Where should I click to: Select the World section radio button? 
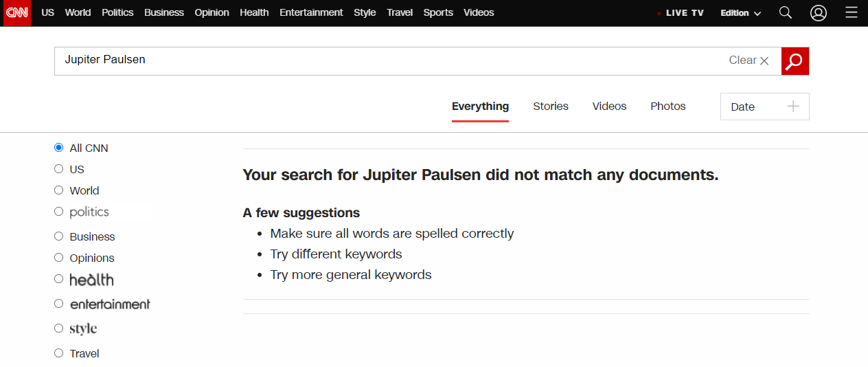coord(59,190)
